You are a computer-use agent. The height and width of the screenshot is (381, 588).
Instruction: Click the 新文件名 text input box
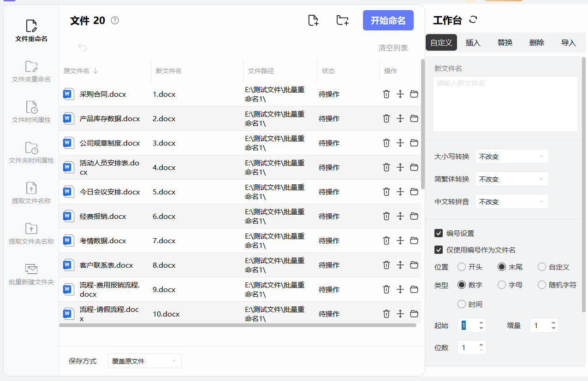tap(505, 104)
